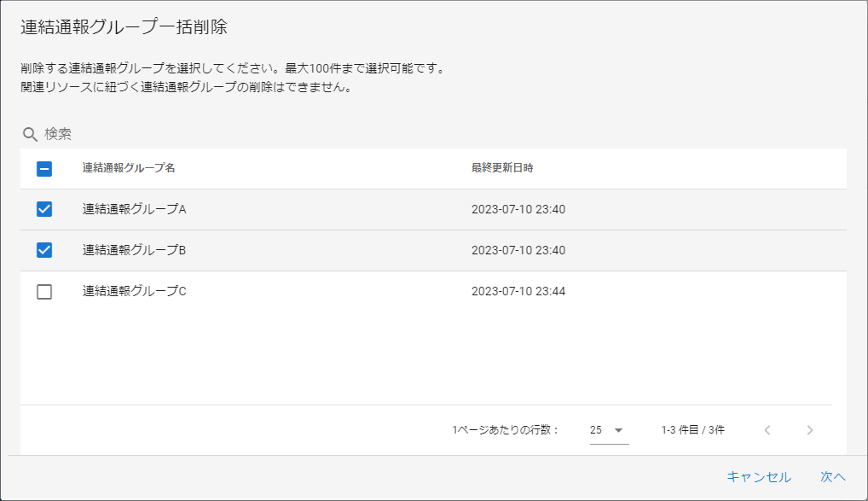
Task: Toggle the select-all header checkbox
Action: click(x=44, y=169)
